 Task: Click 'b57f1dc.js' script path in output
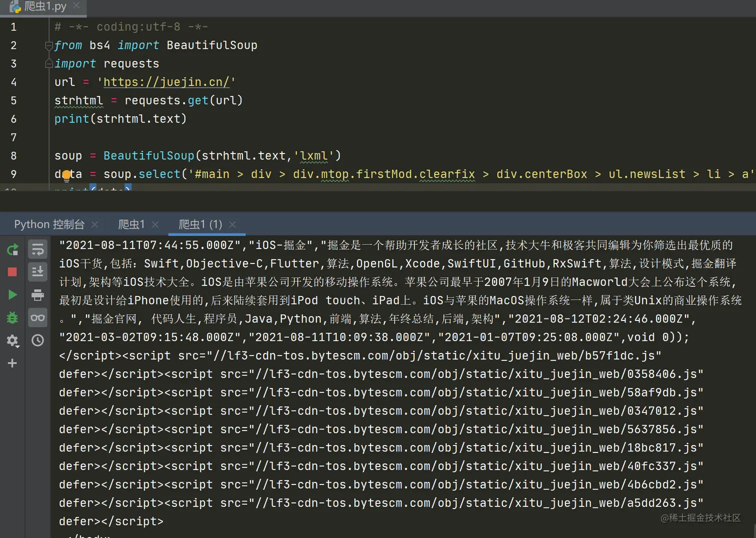620,356
